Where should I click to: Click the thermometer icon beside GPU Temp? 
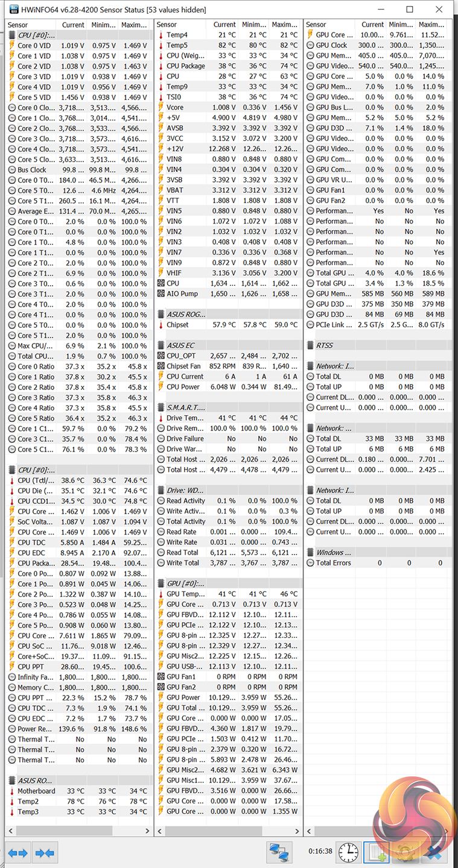(x=161, y=594)
